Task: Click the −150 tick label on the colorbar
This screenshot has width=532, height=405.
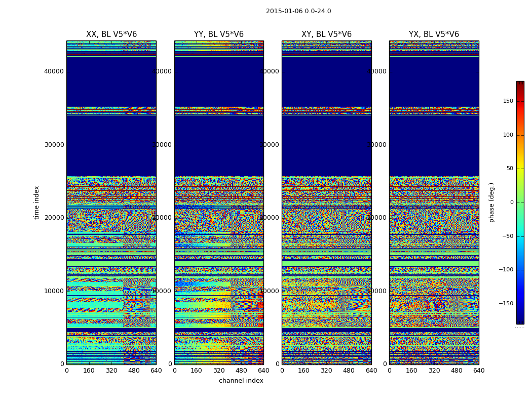Action: coord(507,304)
